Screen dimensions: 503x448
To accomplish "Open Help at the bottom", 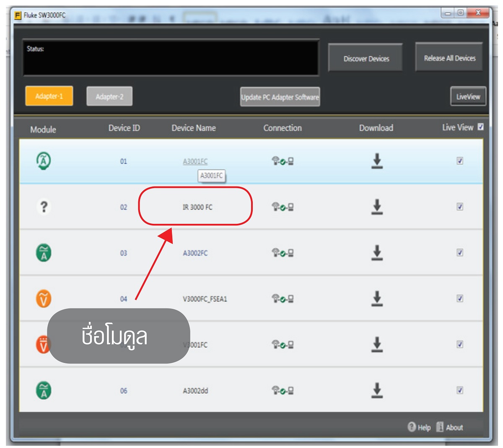I will point(419,427).
